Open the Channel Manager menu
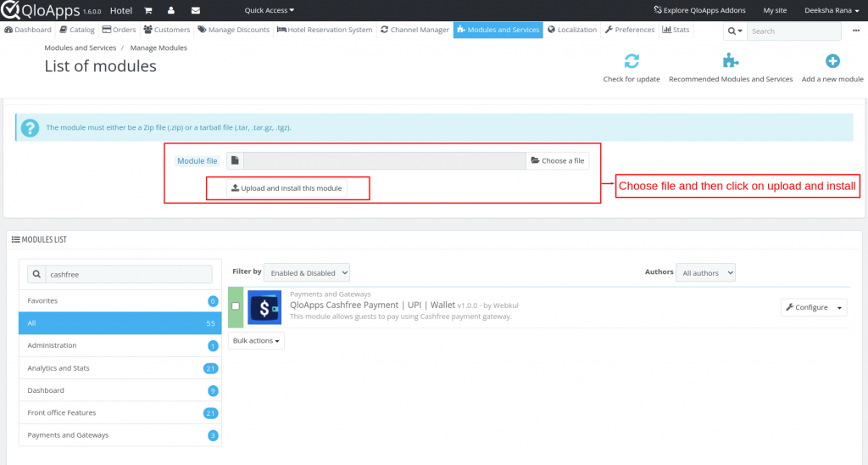868x465 pixels. [x=415, y=30]
